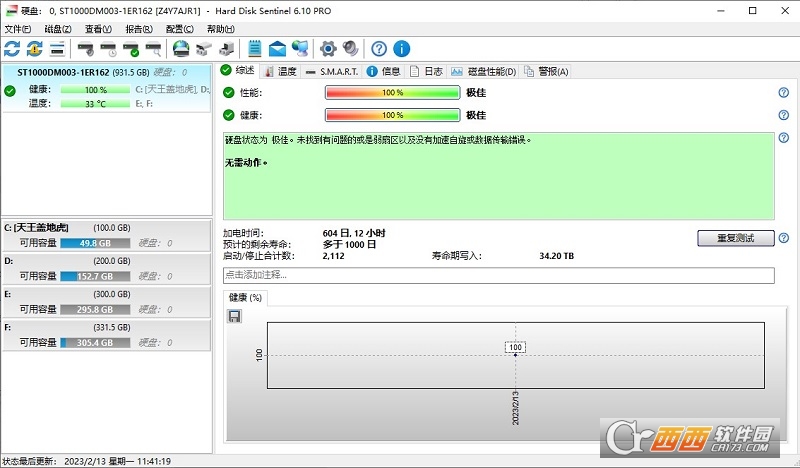The image size is (800, 468).
Task: Click the disk with magnifier icon
Action: pos(153,49)
